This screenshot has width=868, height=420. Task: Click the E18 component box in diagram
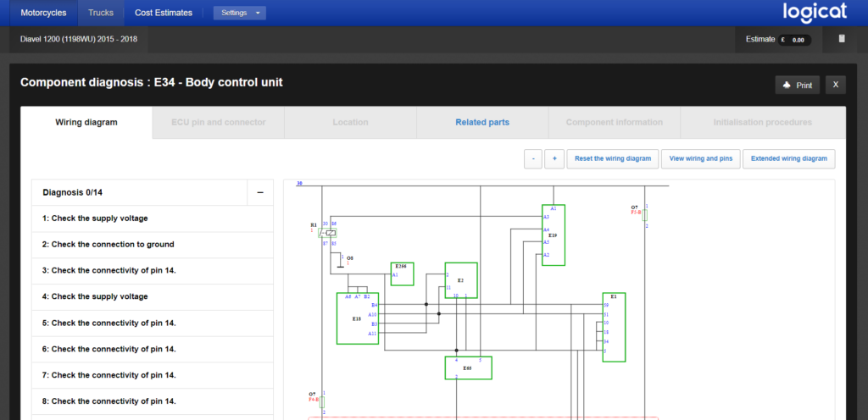click(357, 318)
